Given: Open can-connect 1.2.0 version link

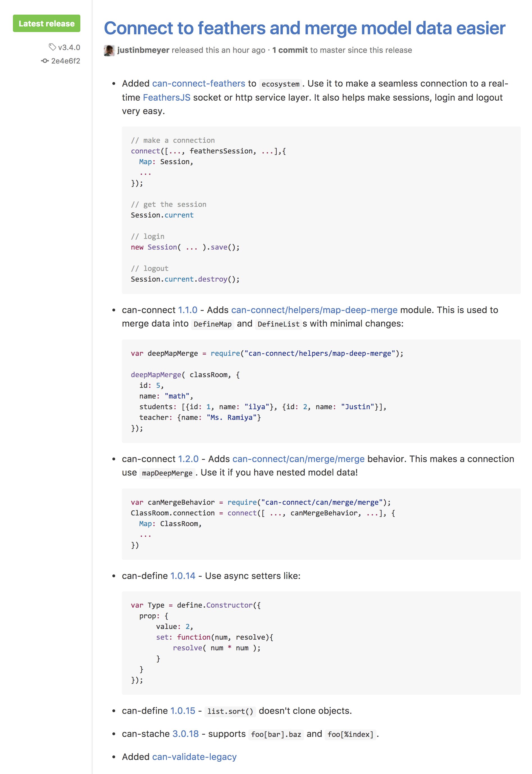Looking at the screenshot, I should pyautogui.click(x=188, y=459).
